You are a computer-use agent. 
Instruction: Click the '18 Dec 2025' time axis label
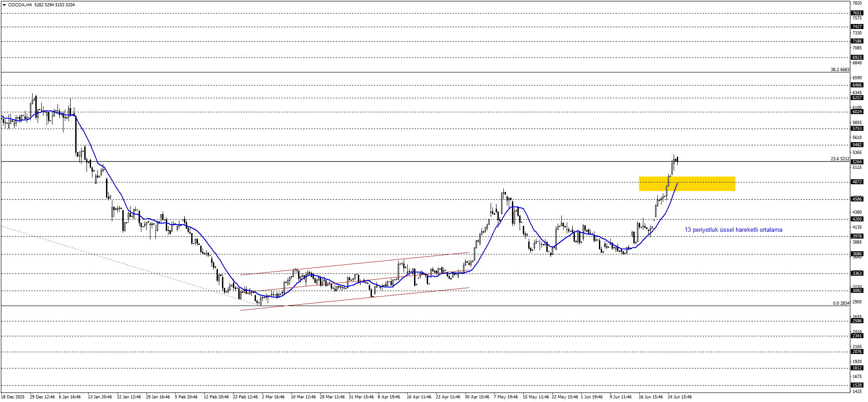[13, 397]
